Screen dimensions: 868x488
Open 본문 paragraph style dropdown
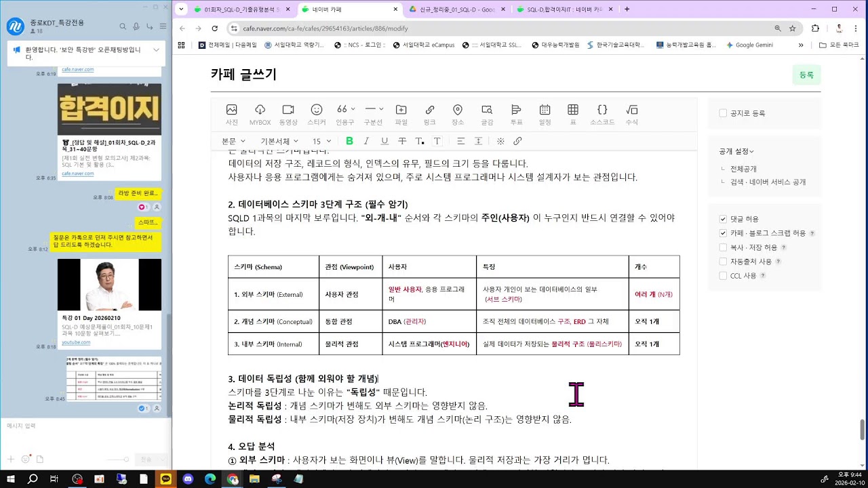point(233,141)
